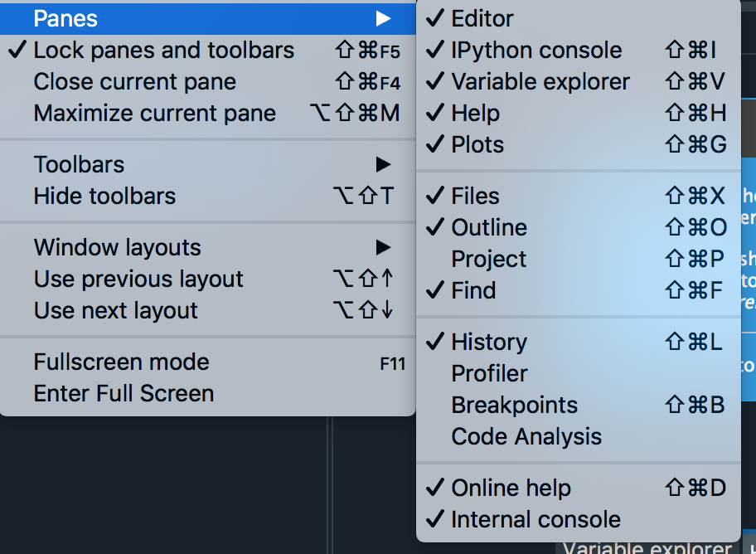Activate Fullscreen mode
This screenshot has height=554, width=756.
tap(121, 362)
